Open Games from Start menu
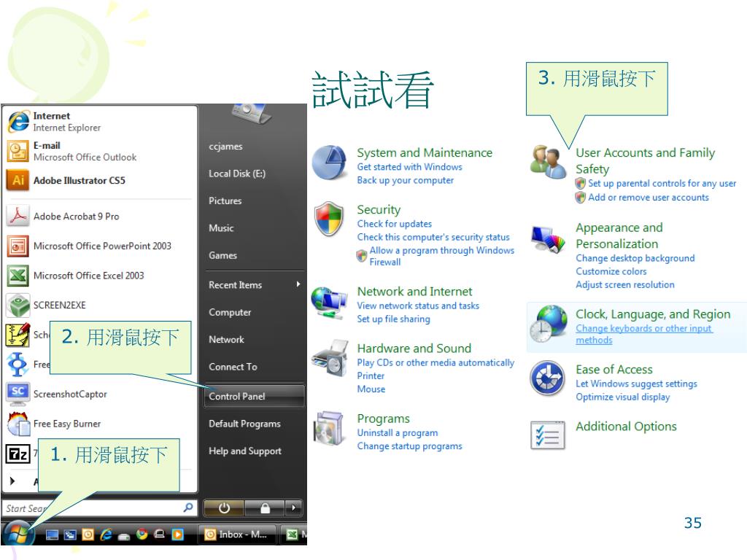The image size is (747, 560). point(222,255)
